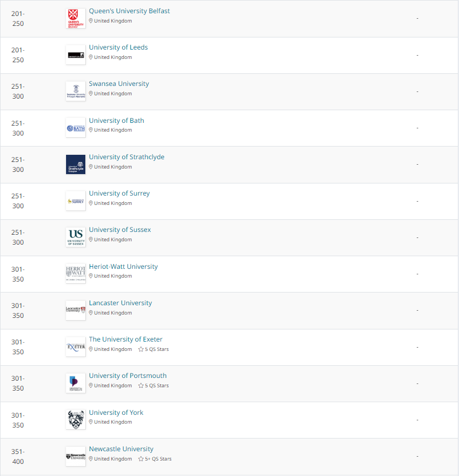Click the University of Portsmouth logo
459x476 pixels.
click(x=75, y=383)
